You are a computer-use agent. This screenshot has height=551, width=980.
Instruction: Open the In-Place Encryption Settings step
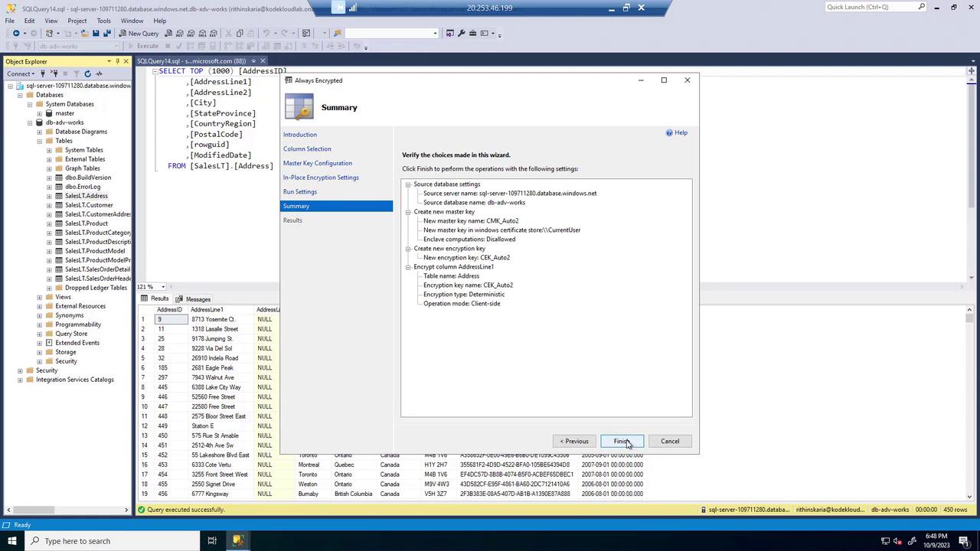click(x=321, y=178)
